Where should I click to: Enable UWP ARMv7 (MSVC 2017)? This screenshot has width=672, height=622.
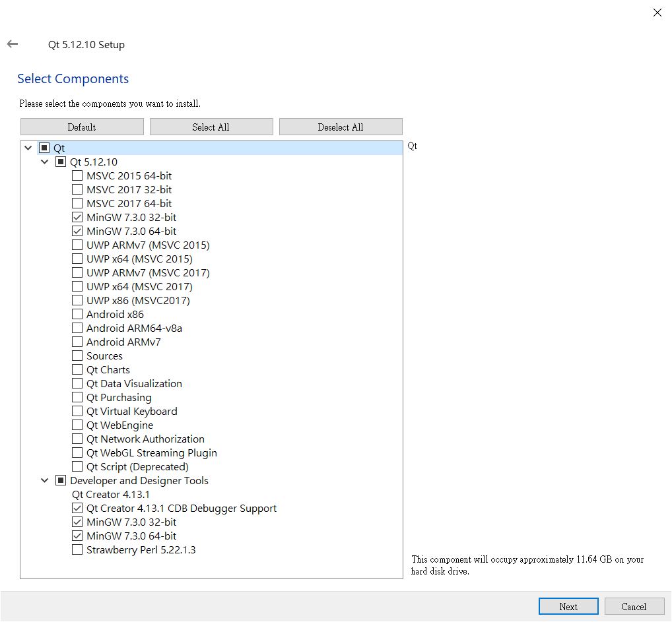tap(77, 272)
